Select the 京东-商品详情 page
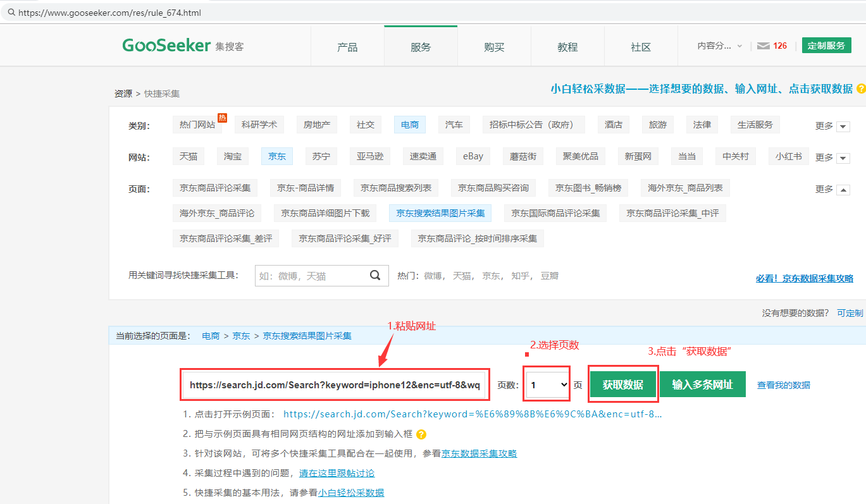866x504 pixels. pyautogui.click(x=306, y=188)
